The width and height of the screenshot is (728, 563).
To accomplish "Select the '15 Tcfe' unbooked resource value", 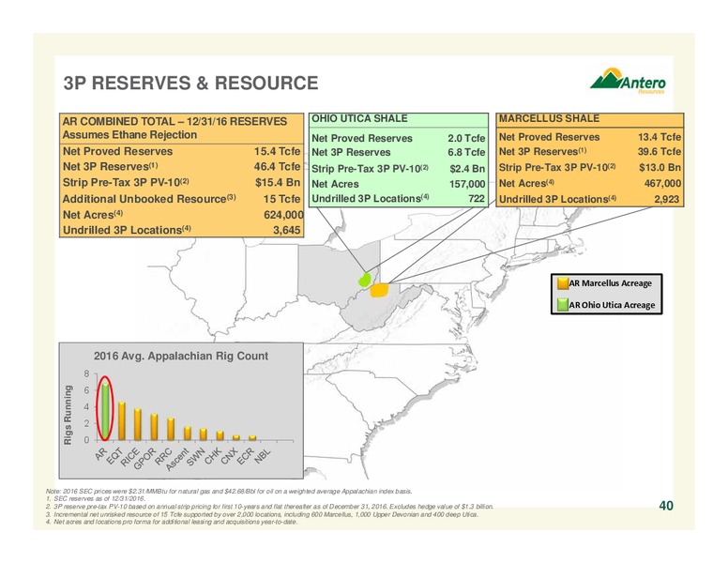I will click(281, 199).
